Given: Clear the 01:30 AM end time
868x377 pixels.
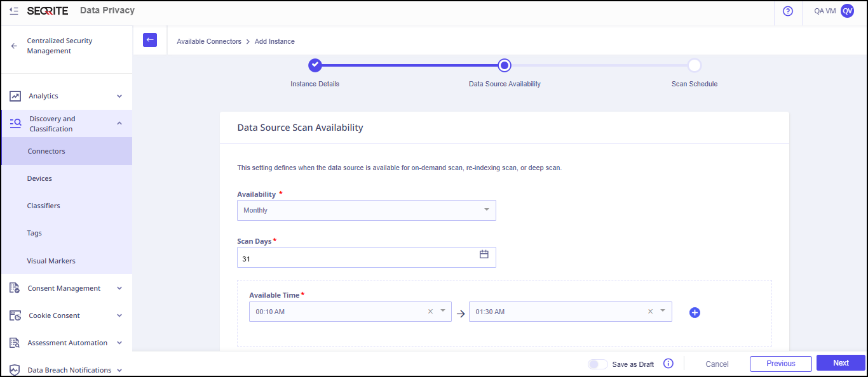Looking at the screenshot, I should [650, 312].
